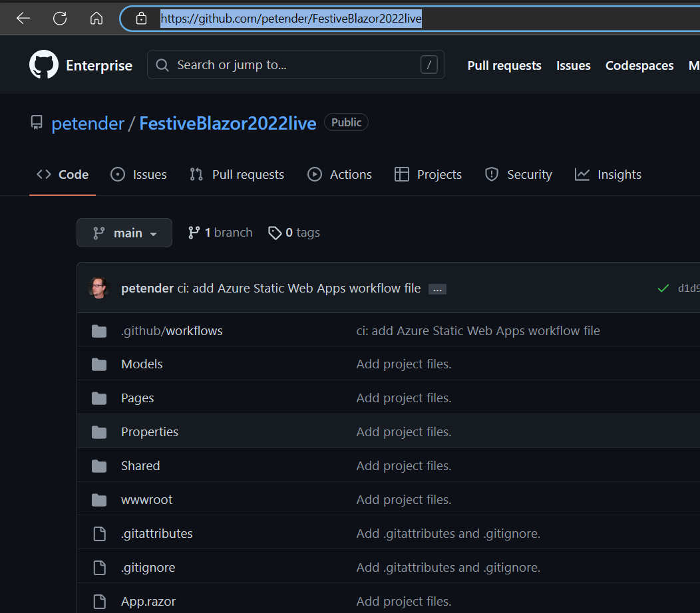The height and width of the screenshot is (613, 700).
Task: Click the Security shield icon
Action: [x=491, y=174]
